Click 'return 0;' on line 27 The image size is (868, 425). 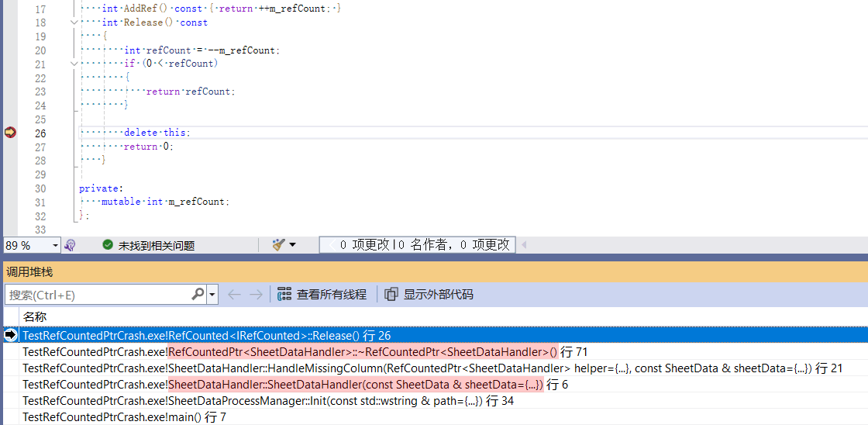(148, 147)
